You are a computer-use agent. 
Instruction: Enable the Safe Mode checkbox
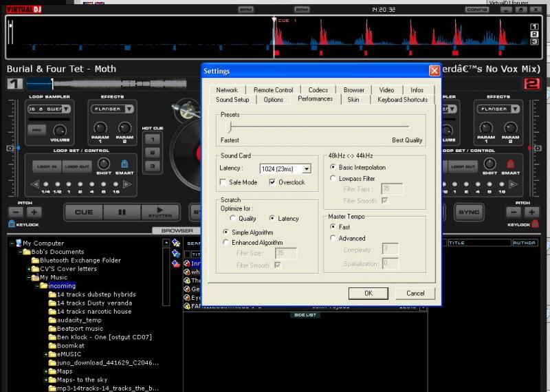(223, 182)
